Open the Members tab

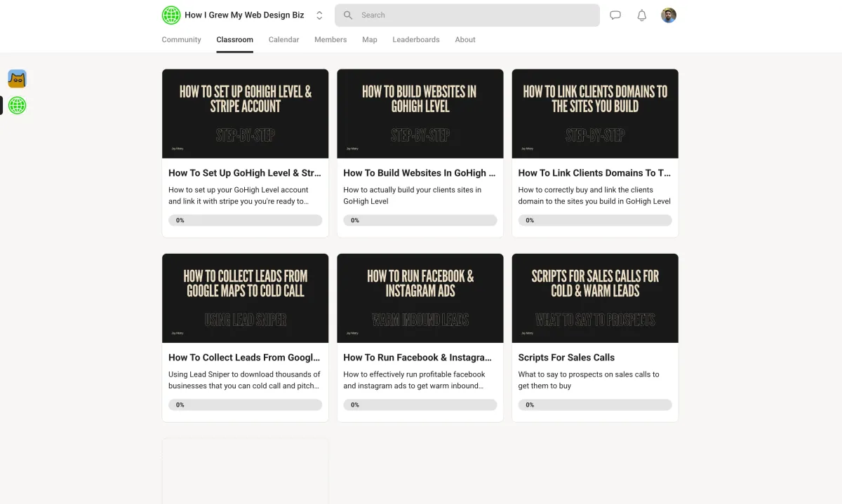330,40
